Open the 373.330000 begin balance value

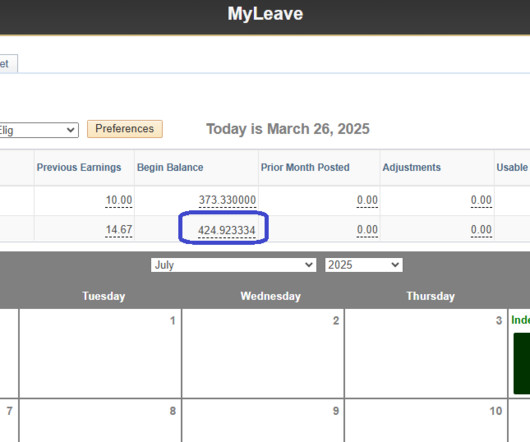click(x=227, y=200)
